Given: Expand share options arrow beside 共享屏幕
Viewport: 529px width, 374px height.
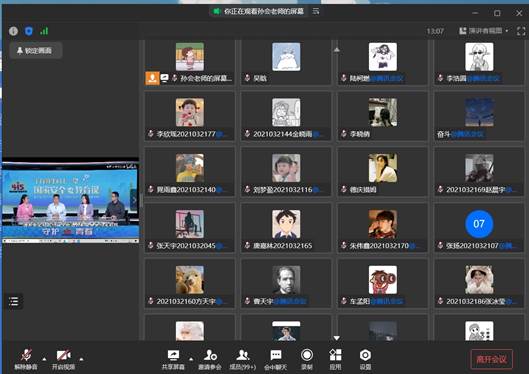Looking at the screenshot, I should pyautogui.click(x=191, y=359).
